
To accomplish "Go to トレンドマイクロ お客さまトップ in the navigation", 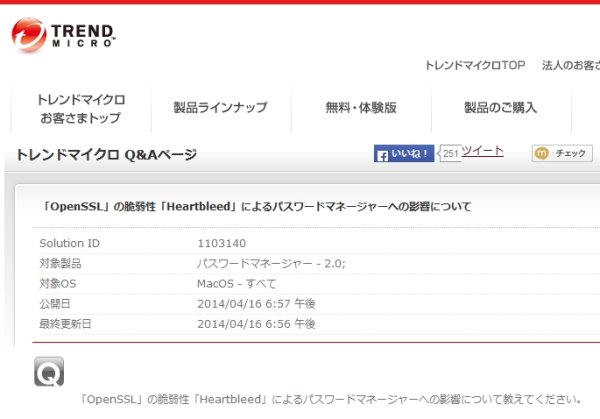I will click(x=81, y=109).
